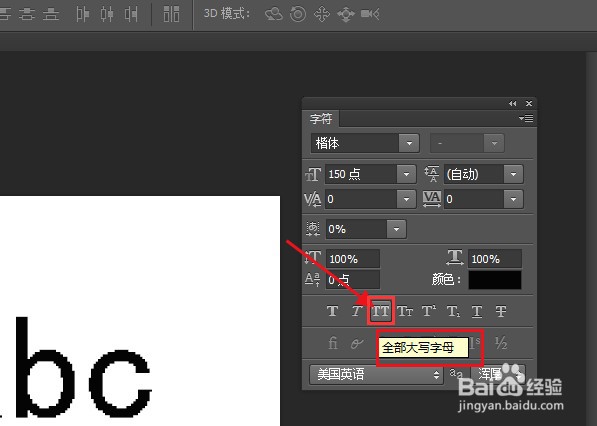The height and width of the screenshot is (426, 597).
Task: Click the baseline shift icon
Action: tap(312, 280)
